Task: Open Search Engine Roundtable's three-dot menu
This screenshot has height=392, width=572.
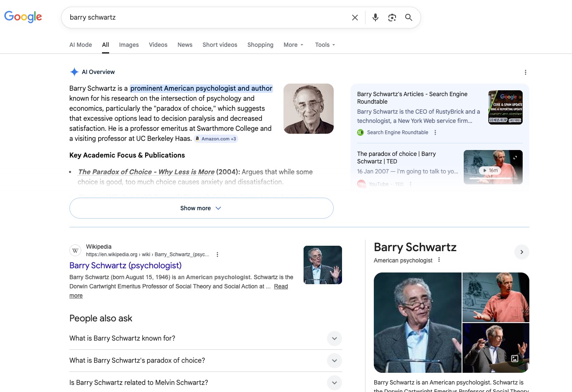Action: coord(435,132)
